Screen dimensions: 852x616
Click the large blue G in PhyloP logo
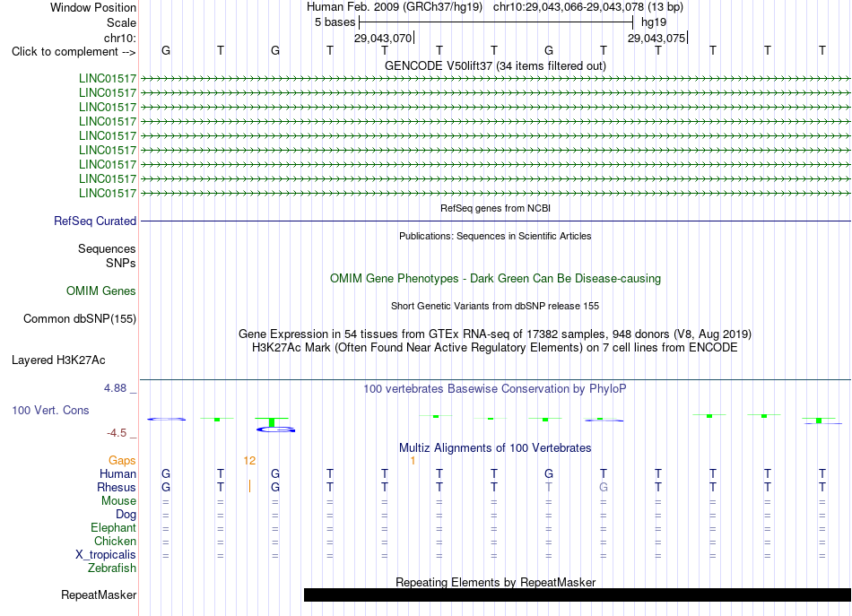click(276, 429)
